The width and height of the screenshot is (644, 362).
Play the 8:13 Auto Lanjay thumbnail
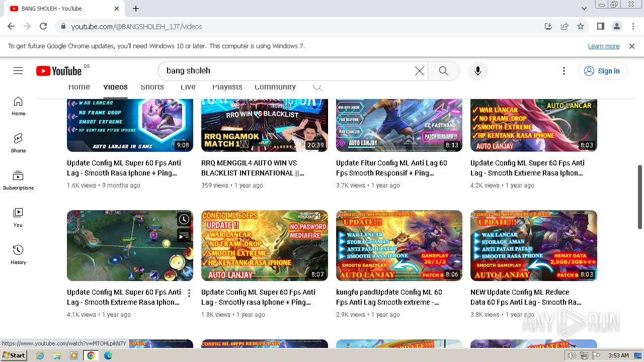(x=399, y=125)
